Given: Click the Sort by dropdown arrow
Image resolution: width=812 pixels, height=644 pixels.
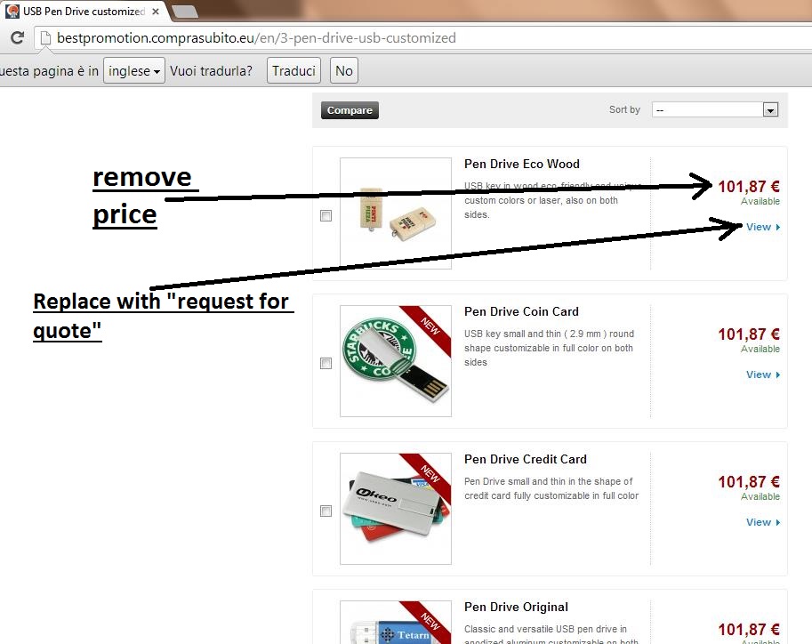Looking at the screenshot, I should click(770, 109).
